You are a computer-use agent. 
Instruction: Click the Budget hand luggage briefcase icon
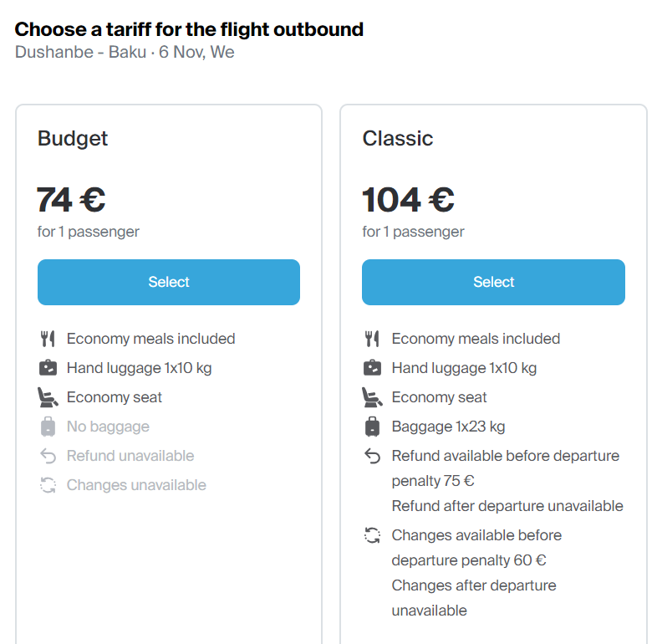[48, 368]
